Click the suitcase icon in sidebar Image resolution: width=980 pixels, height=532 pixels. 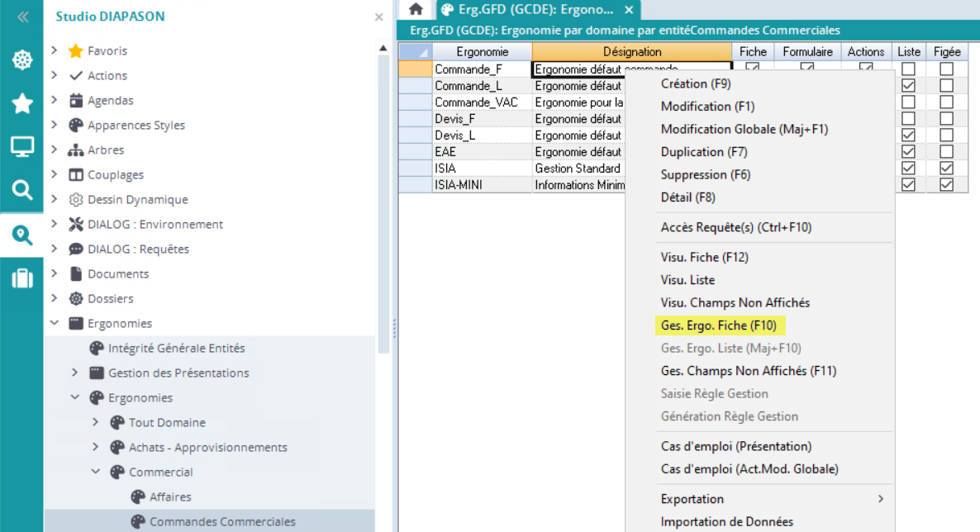21,278
